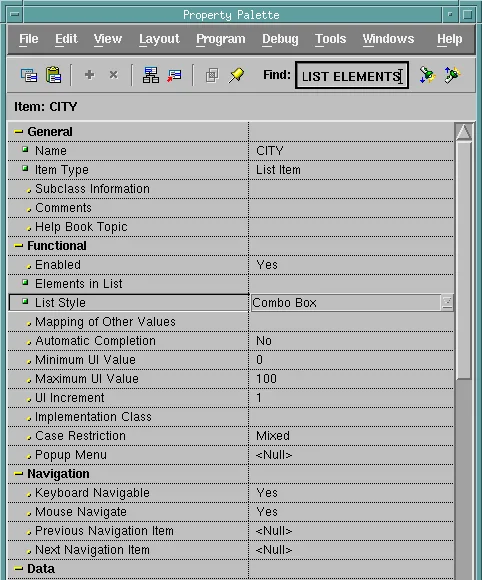Click the vertical scrollbar thumb
This screenshot has width=482, height=580.
(x=464, y=260)
